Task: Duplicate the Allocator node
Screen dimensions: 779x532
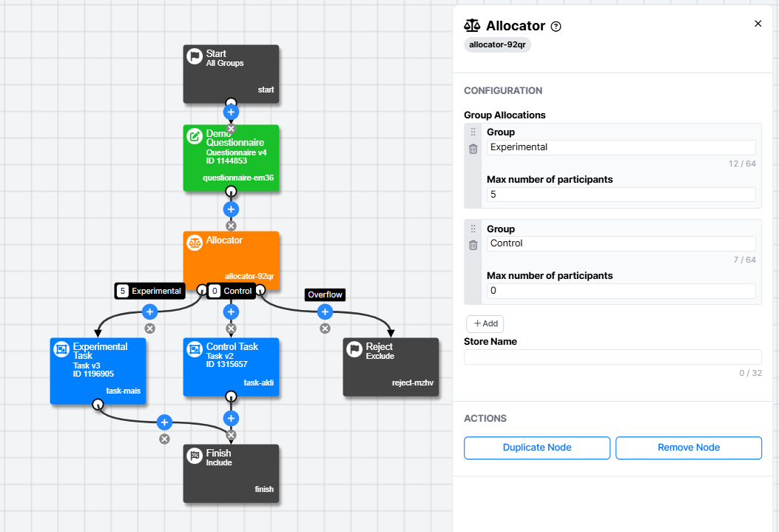Action: click(536, 448)
